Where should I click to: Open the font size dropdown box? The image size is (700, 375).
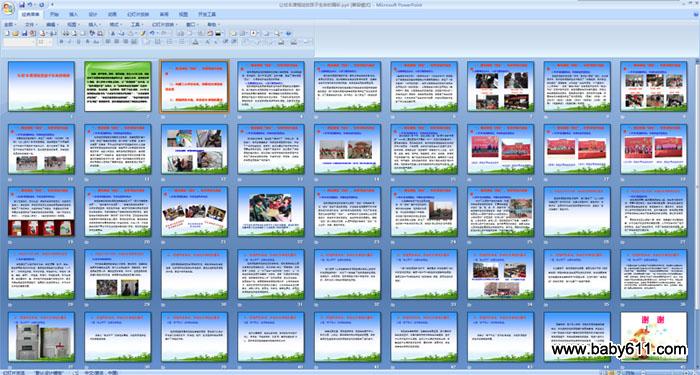coord(45,42)
